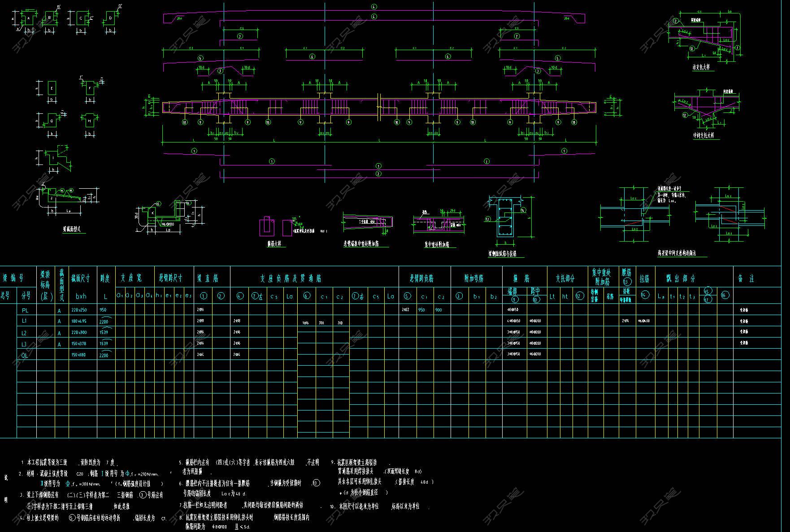Click the 2200 span value in L1 row
Screen dimensions: 790x532
(104, 321)
